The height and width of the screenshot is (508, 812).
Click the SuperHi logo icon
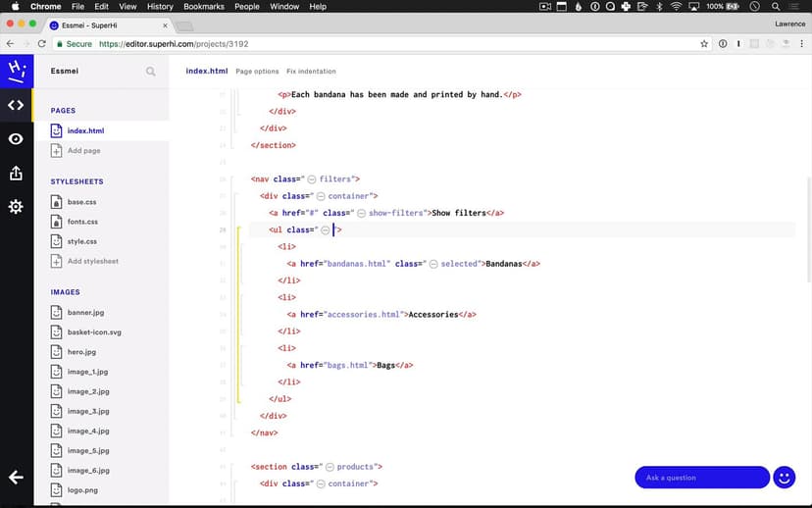point(16,71)
